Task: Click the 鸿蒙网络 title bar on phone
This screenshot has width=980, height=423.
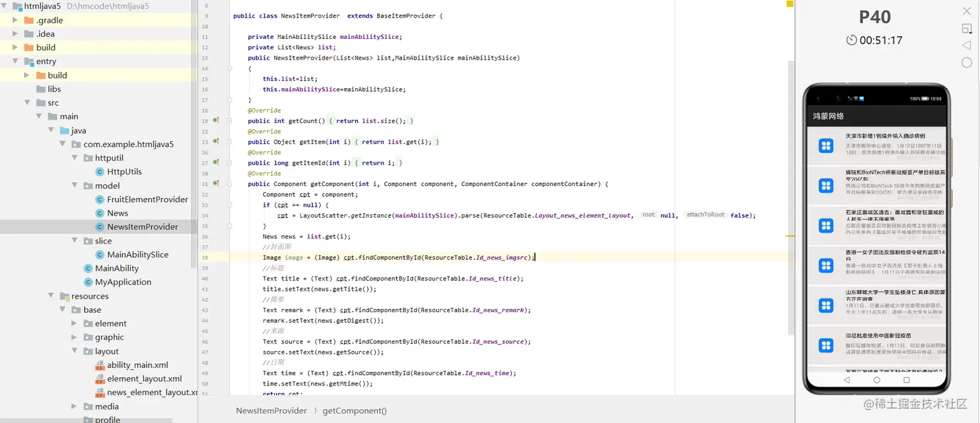Action: tap(877, 116)
